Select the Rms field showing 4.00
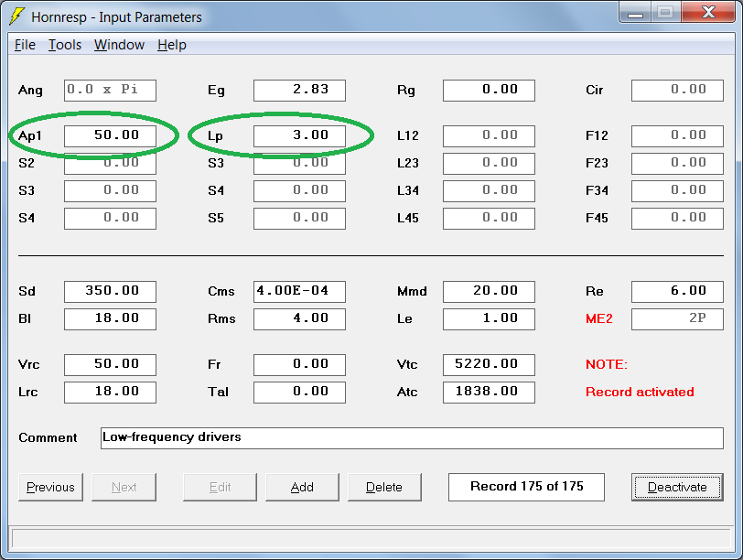 [x=299, y=318]
